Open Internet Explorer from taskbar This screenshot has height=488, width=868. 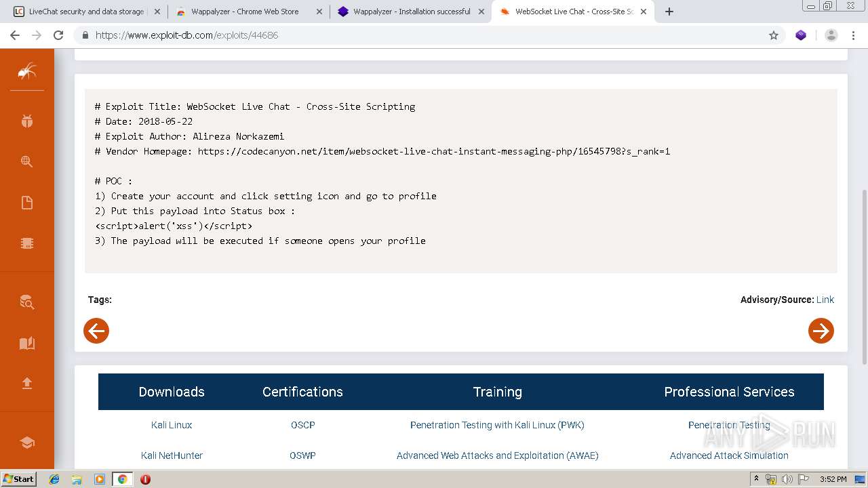pos(54,479)
